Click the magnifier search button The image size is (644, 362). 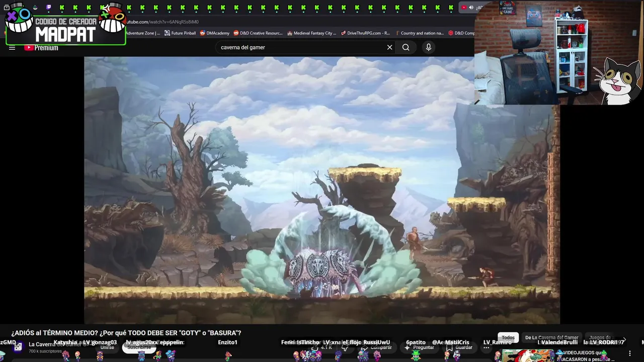click(406, 47)
